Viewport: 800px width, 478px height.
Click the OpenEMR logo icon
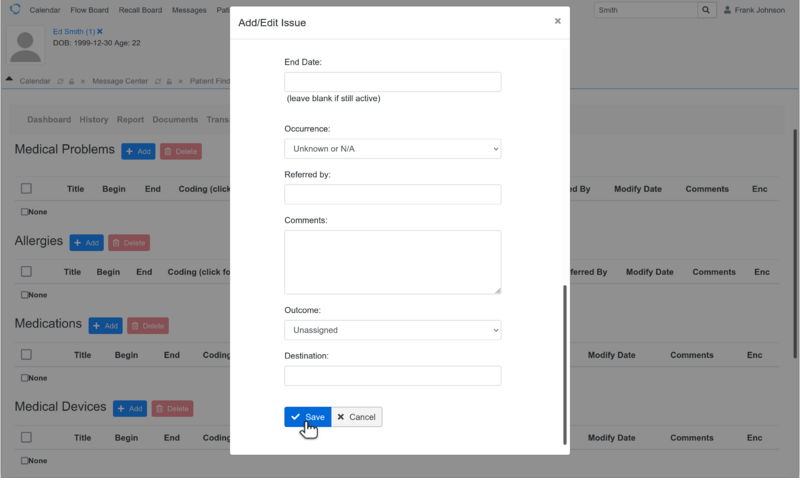tap(14, 9)
